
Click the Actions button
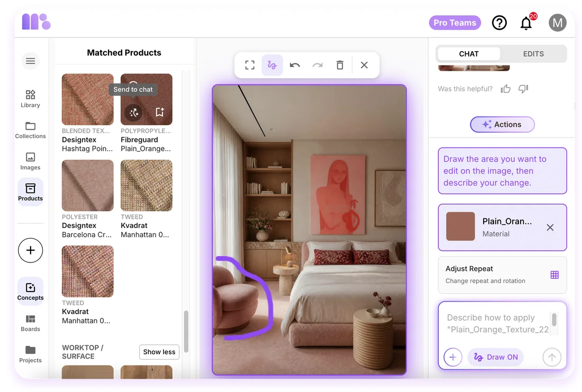click(502, 124)
